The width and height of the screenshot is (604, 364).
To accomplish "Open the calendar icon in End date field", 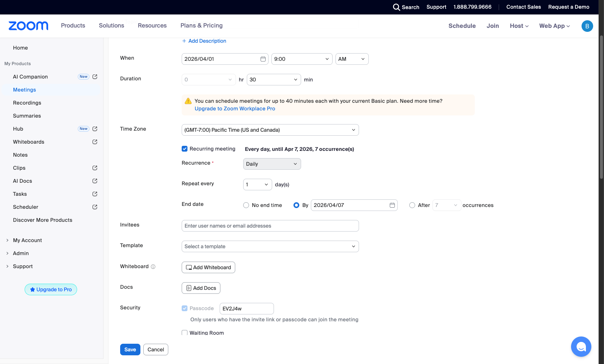I will point(392,205).
